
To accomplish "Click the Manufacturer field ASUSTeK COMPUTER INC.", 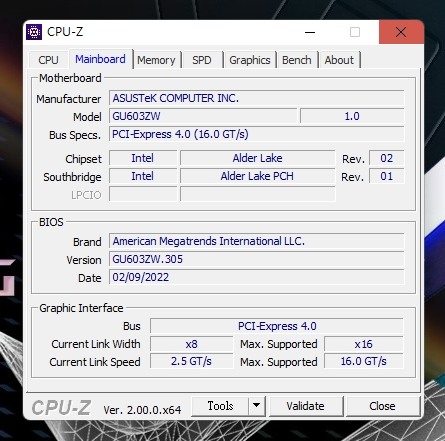I will [256, 98].
